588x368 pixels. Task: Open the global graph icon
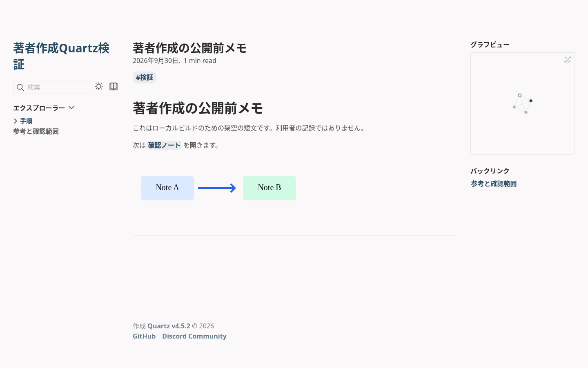pyautogui.click(x=568, y=60)
